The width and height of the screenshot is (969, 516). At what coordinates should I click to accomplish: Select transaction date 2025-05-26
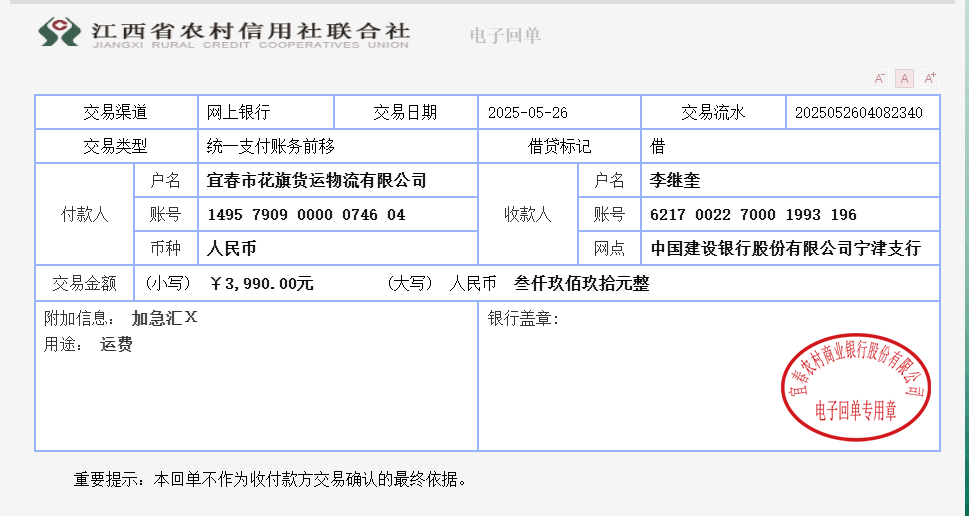pyautogui.click(x=528, y=113)
